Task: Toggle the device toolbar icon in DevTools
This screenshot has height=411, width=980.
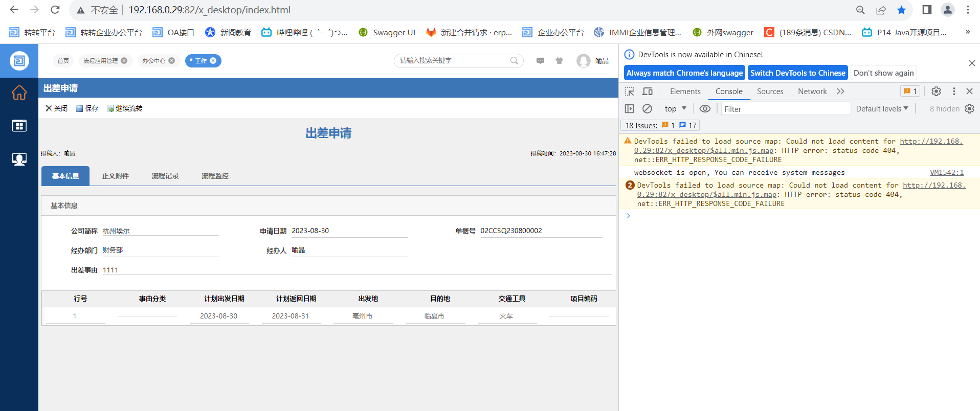Action: (x=648, y=92)
